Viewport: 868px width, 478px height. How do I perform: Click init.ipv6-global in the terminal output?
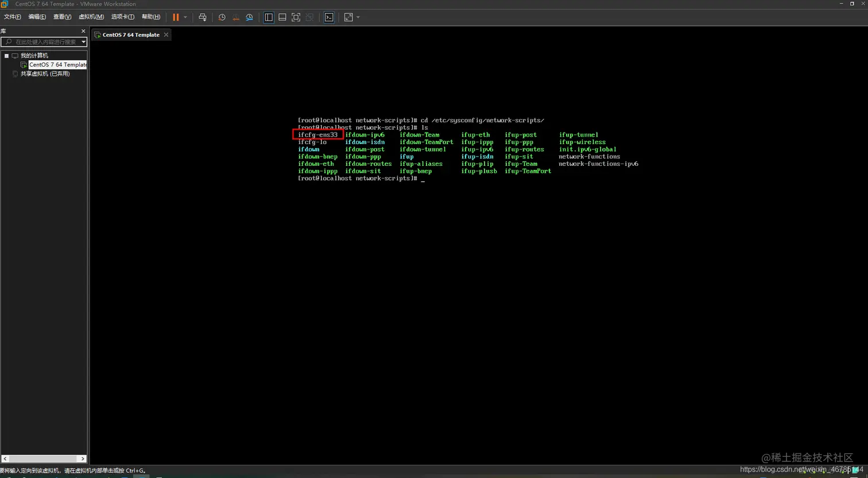(x=588, y=150)
